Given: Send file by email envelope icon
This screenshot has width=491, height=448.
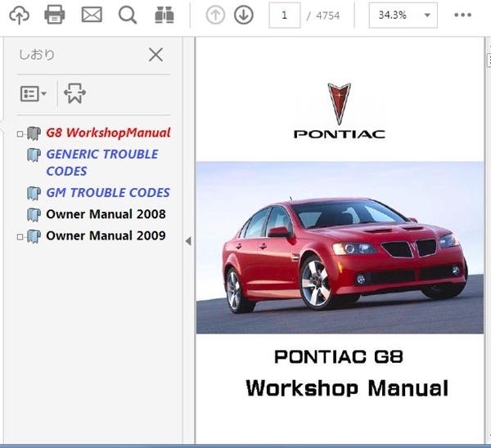Looking at the screenshot, I should coord(92,15).
